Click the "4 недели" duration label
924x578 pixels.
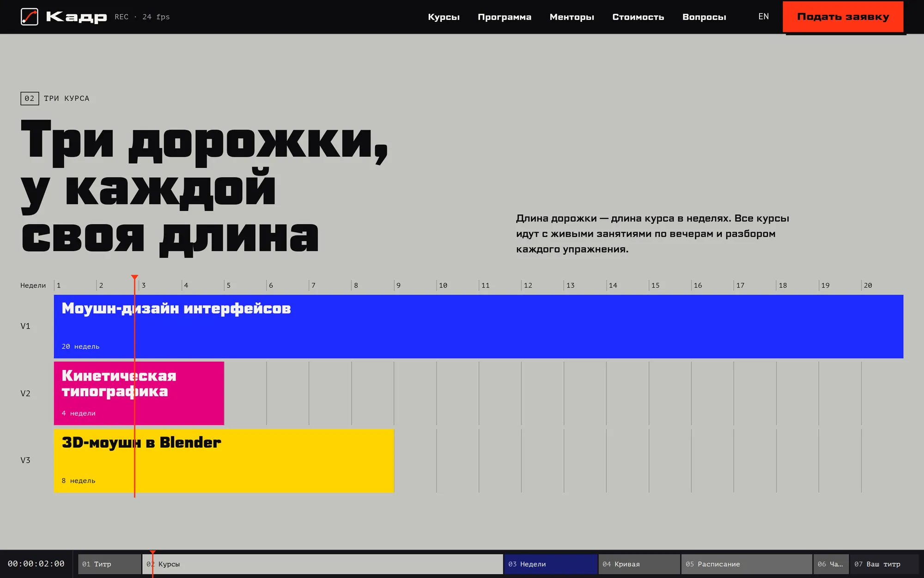pyautogui.click(x=79, y=413)
